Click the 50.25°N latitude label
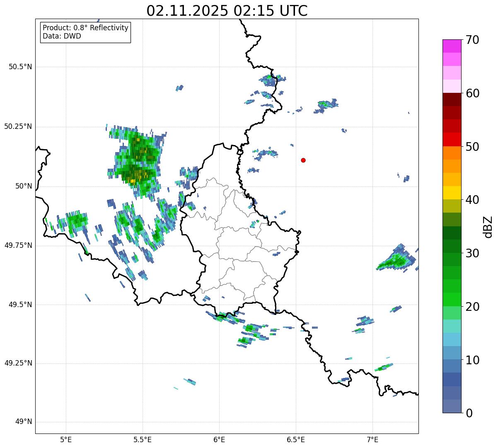Image resolution: width=498 pixels, height=448 pixels. 18,126
